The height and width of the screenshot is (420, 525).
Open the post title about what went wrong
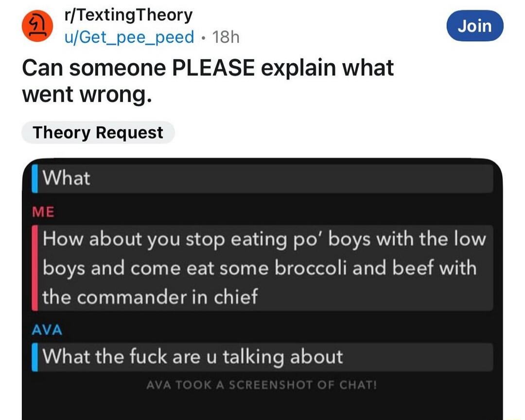(208, 81)
